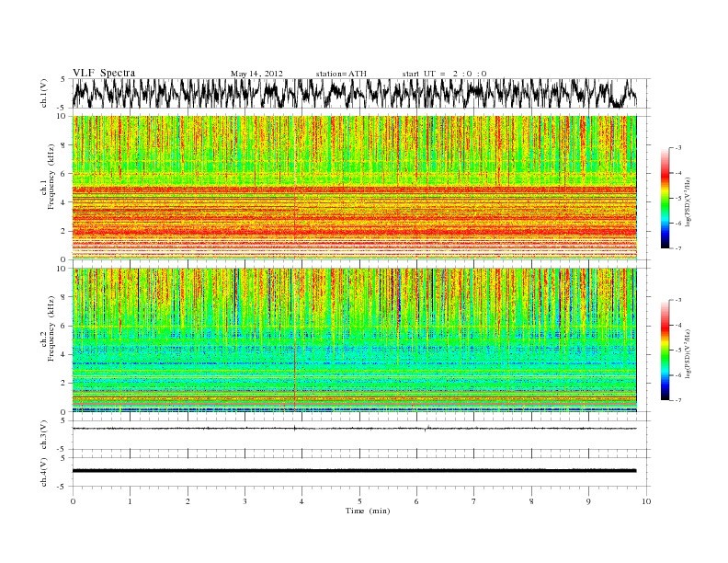Click the "8" kHz tick on ch.1 frequency axis
The height and width of the screenshot is (563, 728).
coord(64,145)
